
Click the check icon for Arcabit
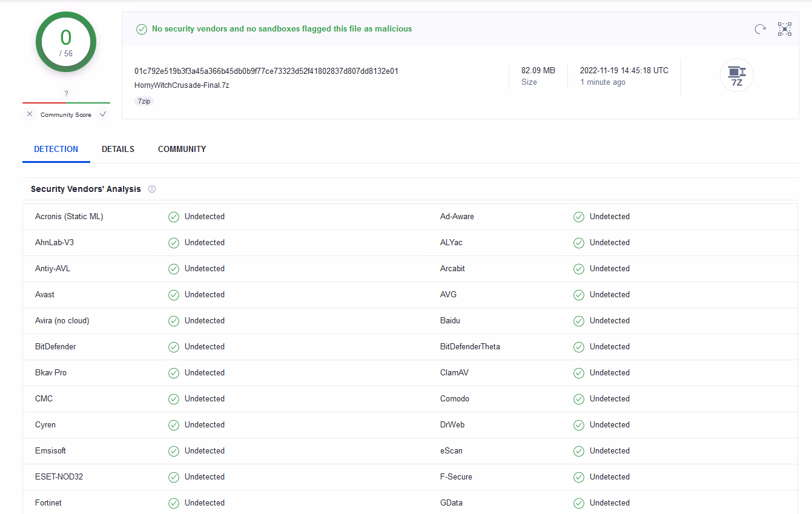click(579, 269)
